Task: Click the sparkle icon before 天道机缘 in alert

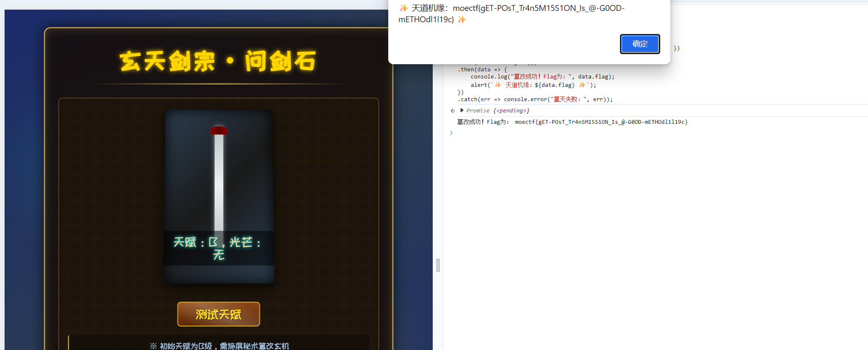Action: (403, 8)
